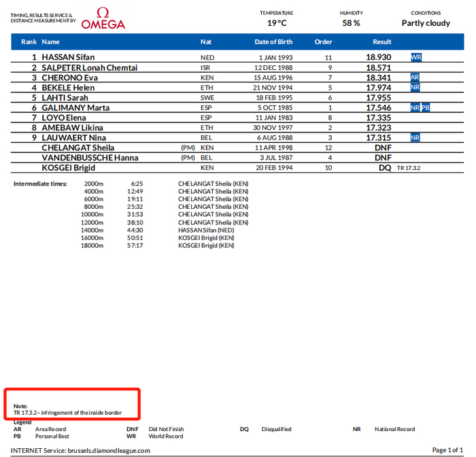Click the 18000m intermediate time 57:17
This screenshot has height=457, width=476.
(135, 246)
